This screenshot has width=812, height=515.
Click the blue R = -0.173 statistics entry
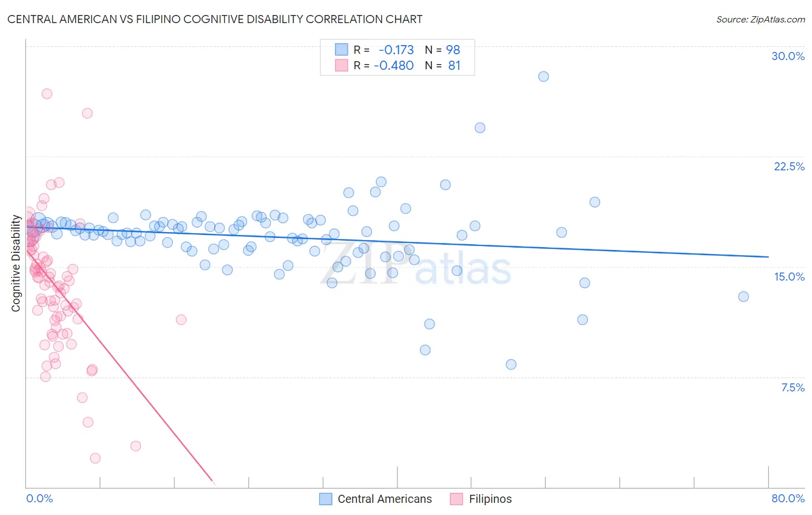tap(398, 50)
